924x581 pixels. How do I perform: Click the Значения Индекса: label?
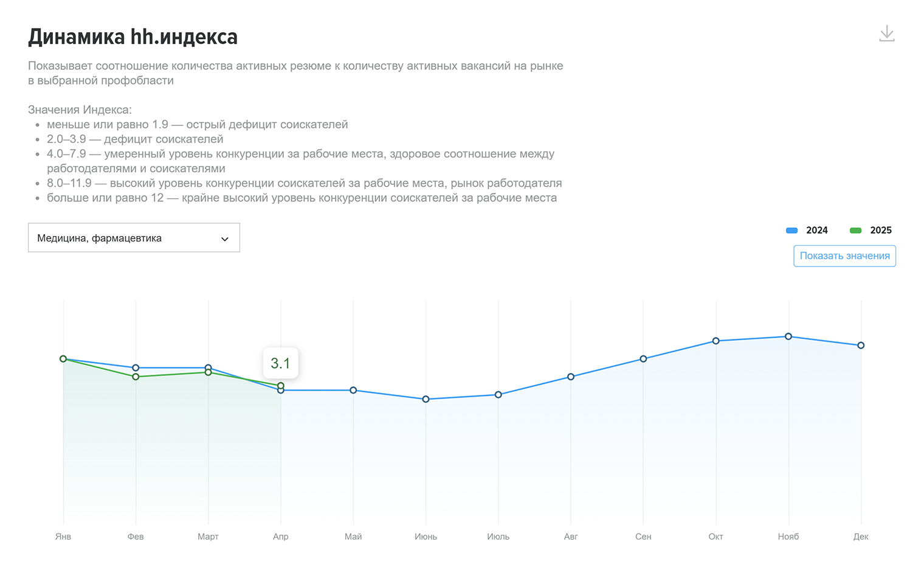pyautogui.click(x=80, y=110)
